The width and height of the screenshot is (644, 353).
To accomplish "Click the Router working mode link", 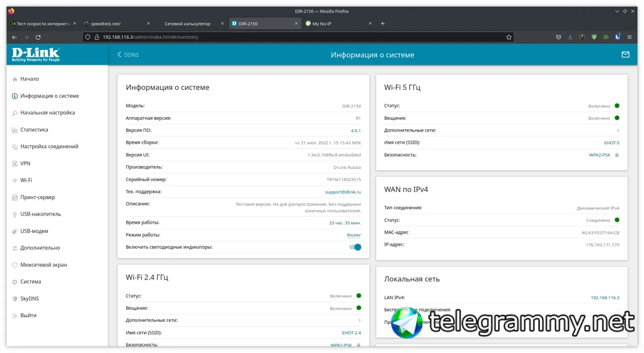I will 354,235.
